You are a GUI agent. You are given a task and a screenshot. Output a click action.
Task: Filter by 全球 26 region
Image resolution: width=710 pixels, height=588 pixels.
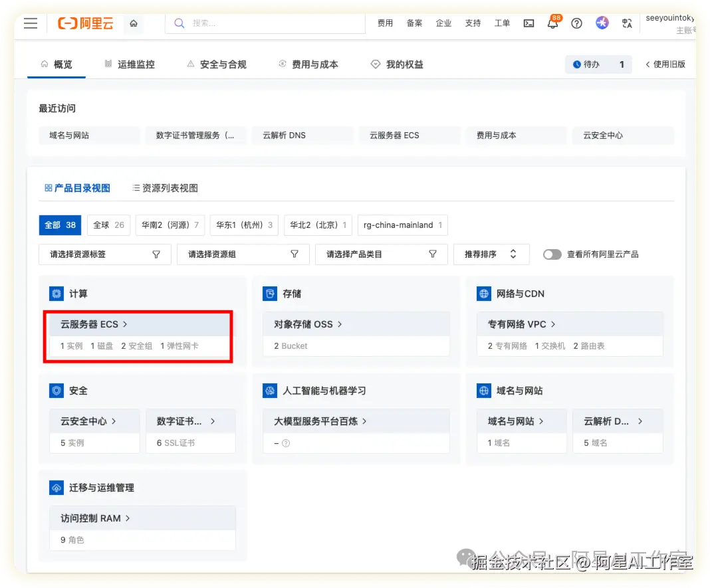click(x=108, y=225)
